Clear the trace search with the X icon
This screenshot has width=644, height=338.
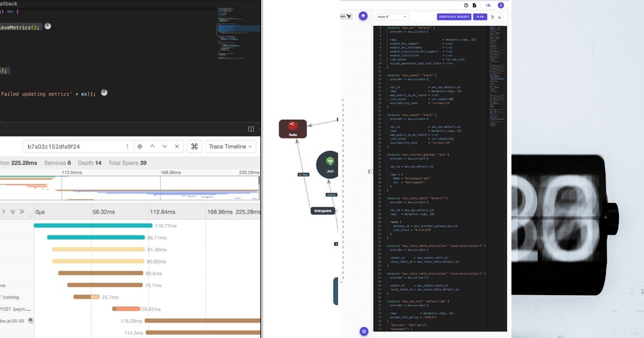click(178, 146)
